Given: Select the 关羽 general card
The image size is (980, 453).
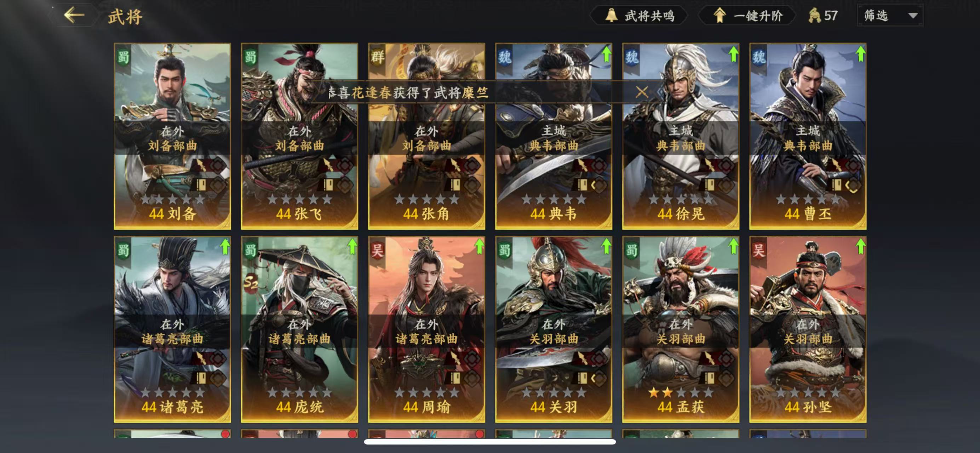Looking at the screenshot, I should (x=554, y=329).
